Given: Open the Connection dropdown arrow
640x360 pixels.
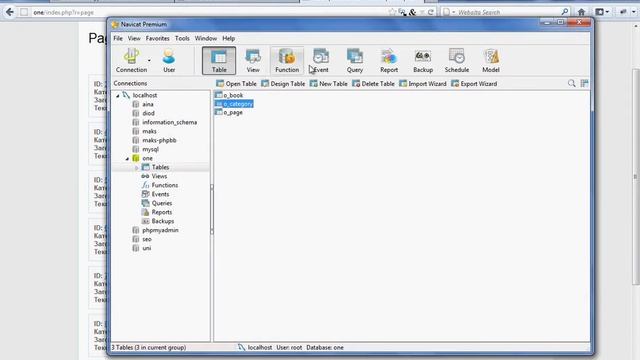Looking at the screenshot, I should pyautogui.click(x=149, y=60).
